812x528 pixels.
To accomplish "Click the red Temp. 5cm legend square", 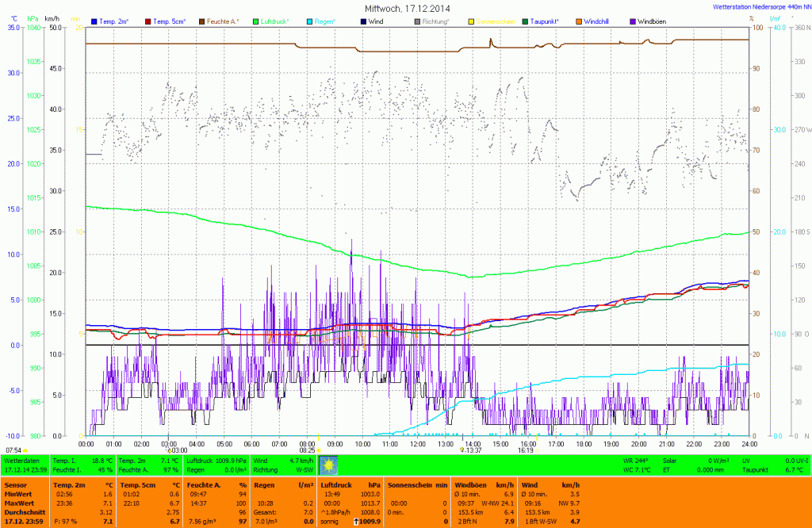I will (x=148, y=20).
